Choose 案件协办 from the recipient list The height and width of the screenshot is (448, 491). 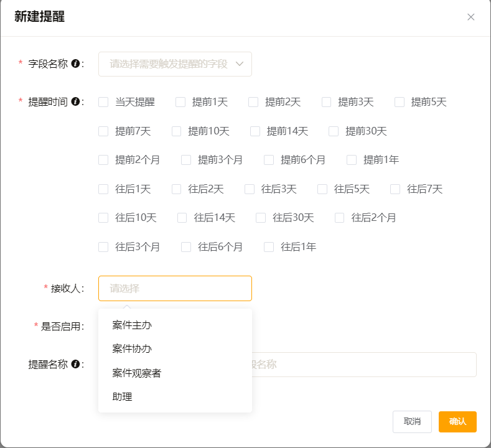point(132,348)
